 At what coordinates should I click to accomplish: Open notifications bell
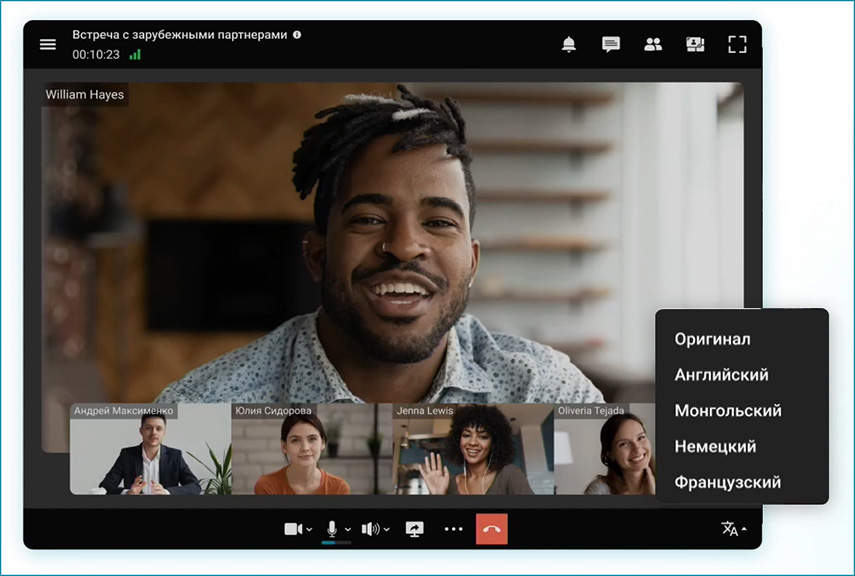(x=569, y=44)
